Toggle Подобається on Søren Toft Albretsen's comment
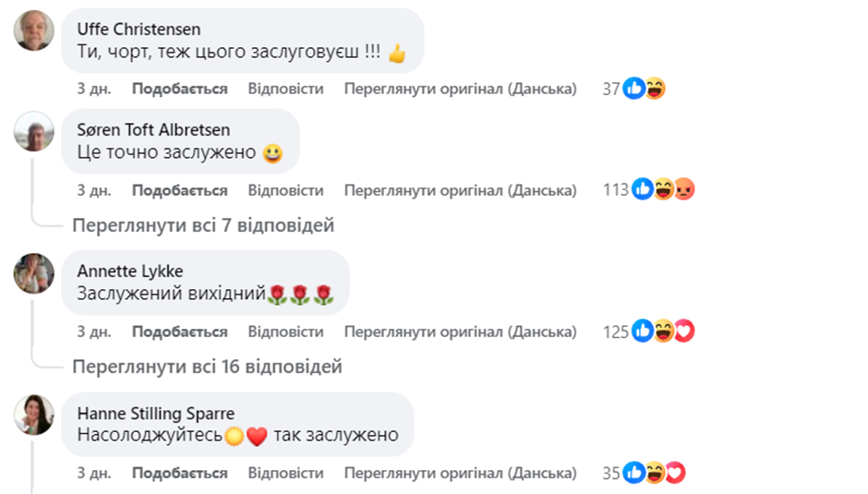The width and height of the screenshot is (868, 494). point(179,190)
